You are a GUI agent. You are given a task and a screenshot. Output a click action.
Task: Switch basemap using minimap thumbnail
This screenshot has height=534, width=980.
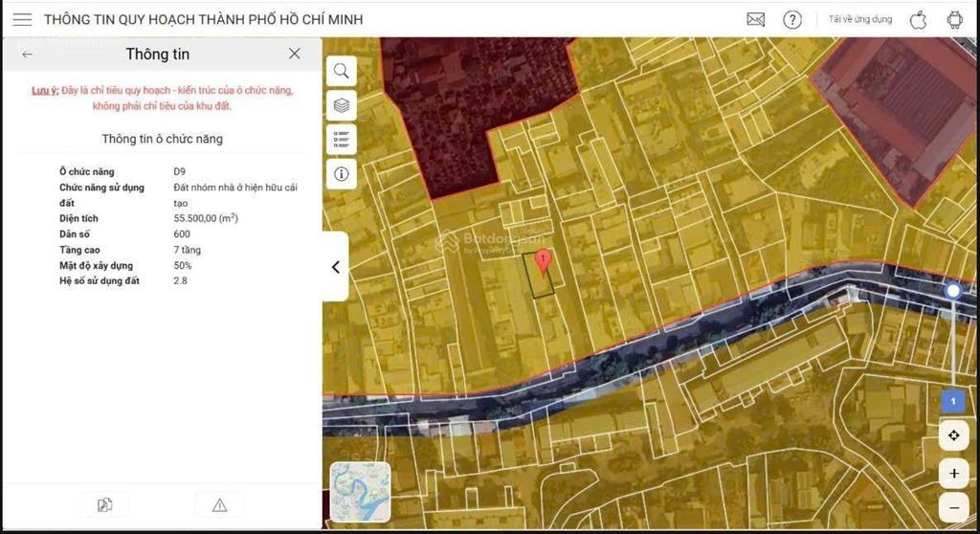pos(360,492)
